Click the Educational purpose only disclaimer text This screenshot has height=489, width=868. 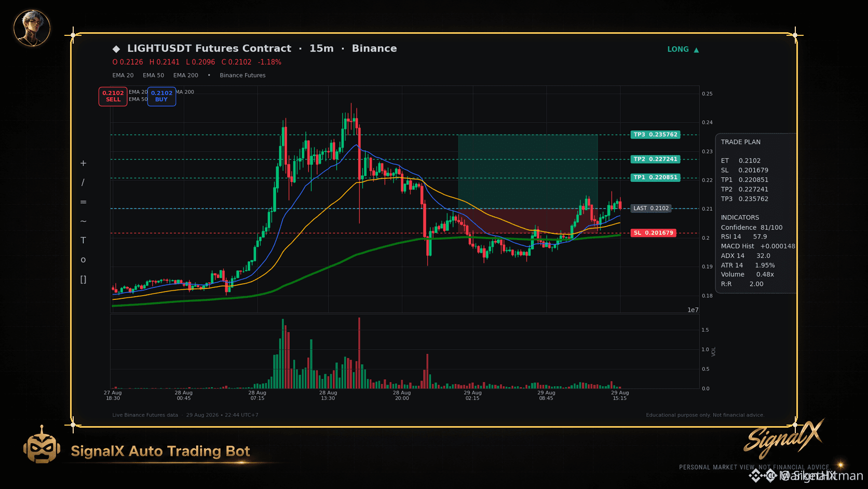pos(705,415)
